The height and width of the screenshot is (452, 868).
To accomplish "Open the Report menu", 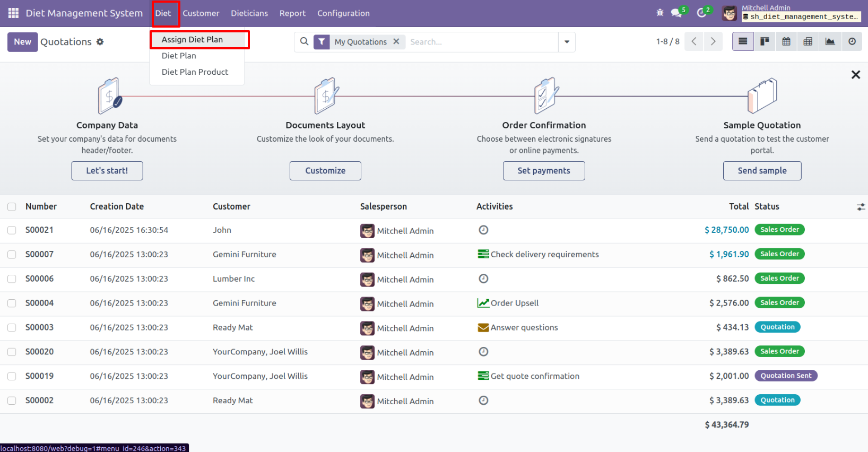I will coord(292,13).
